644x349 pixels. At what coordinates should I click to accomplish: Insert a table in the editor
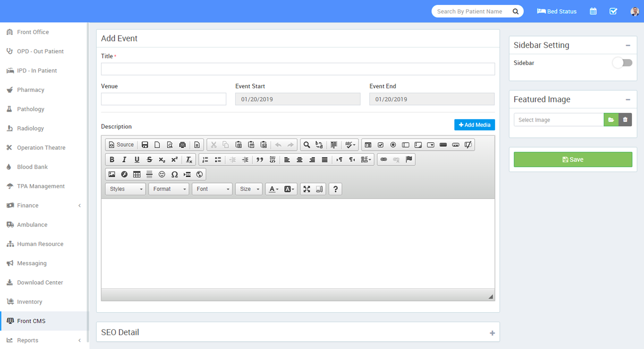pos(137,174)
